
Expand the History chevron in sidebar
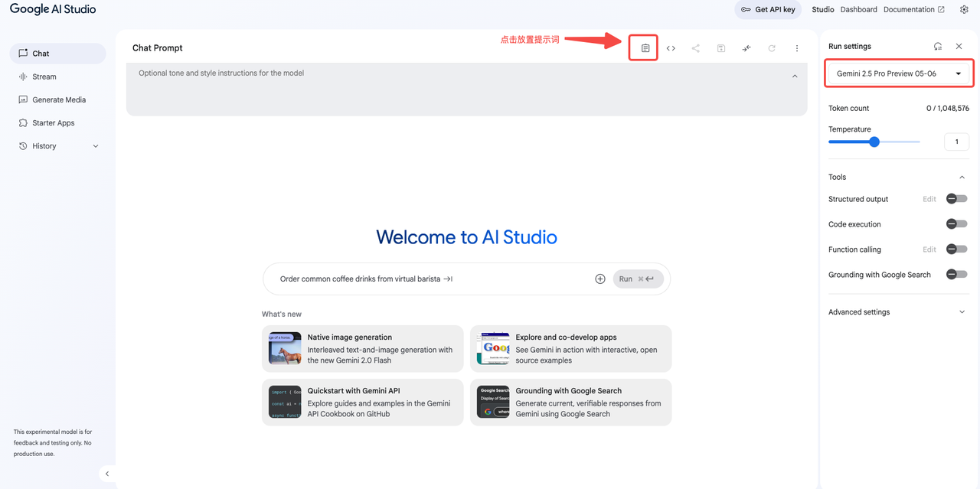pyautogui.click(x=96, y=146)
